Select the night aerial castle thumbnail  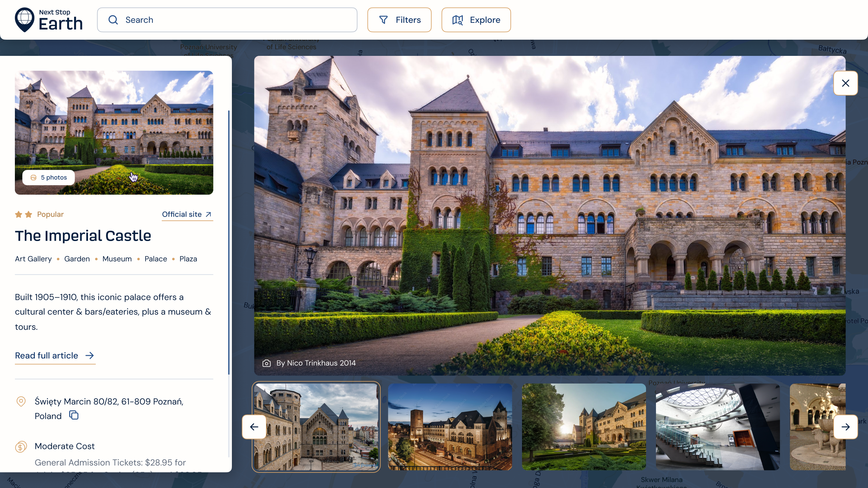pos(450,427)
